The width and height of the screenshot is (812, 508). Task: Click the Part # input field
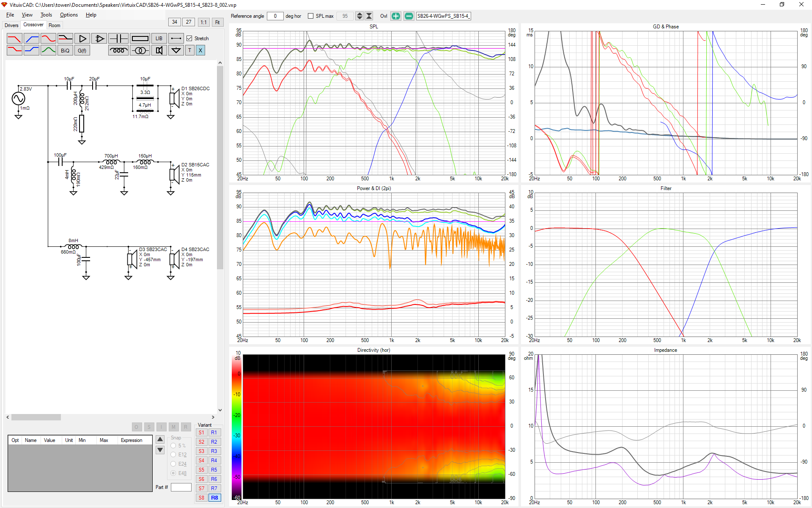[x=181, y=487]
